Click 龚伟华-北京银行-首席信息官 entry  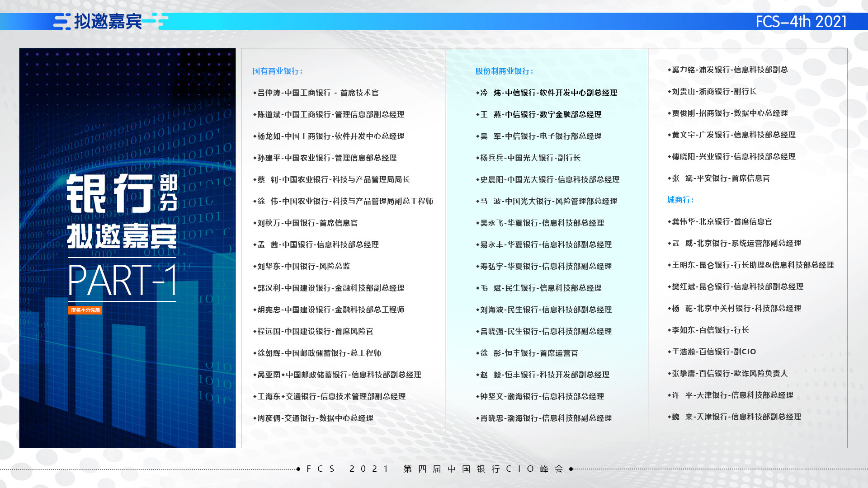tap(720, 221)
